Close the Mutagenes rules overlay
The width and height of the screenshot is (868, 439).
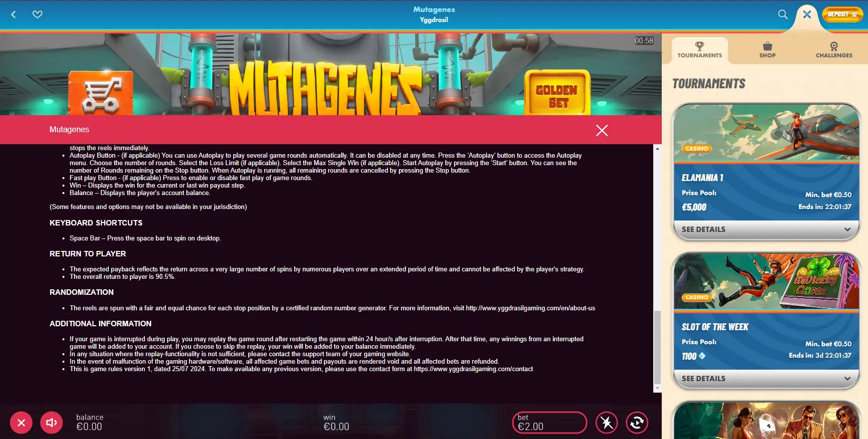602,130
